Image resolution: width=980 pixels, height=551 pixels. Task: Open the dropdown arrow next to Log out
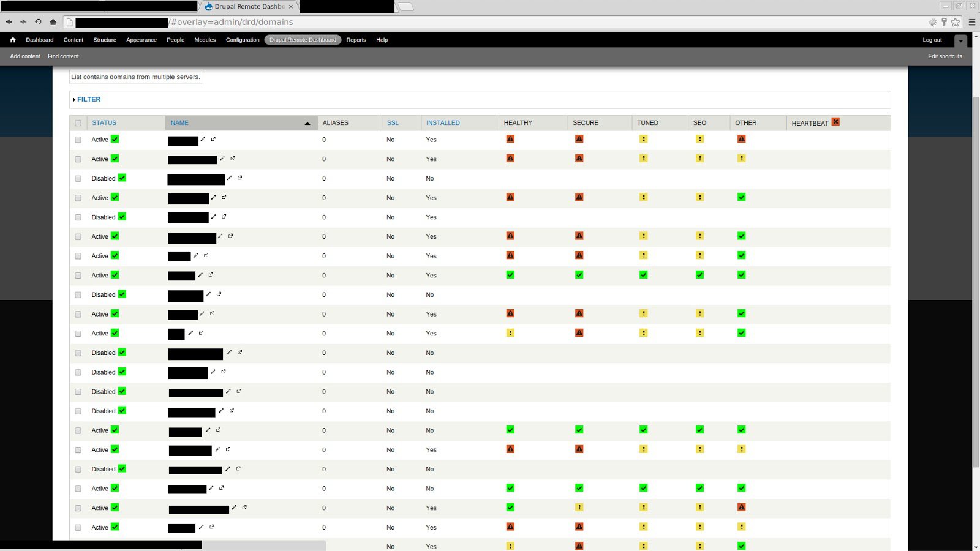960,40
